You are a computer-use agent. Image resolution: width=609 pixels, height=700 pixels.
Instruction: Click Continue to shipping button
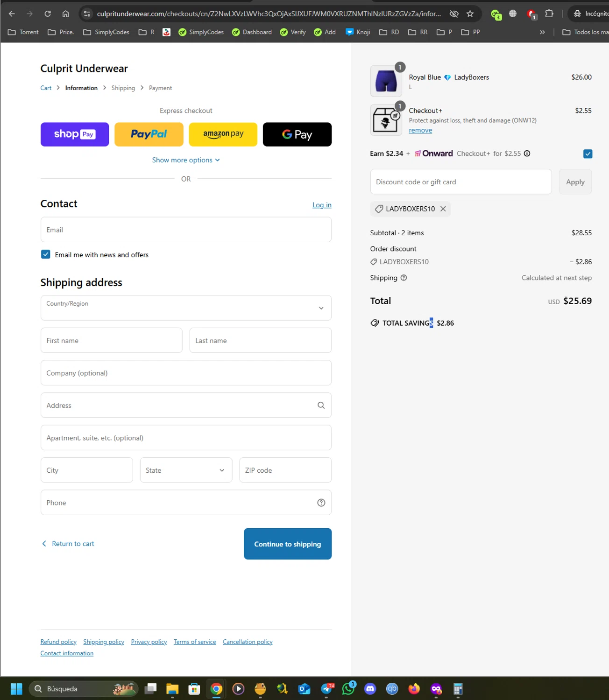(288, 544)
